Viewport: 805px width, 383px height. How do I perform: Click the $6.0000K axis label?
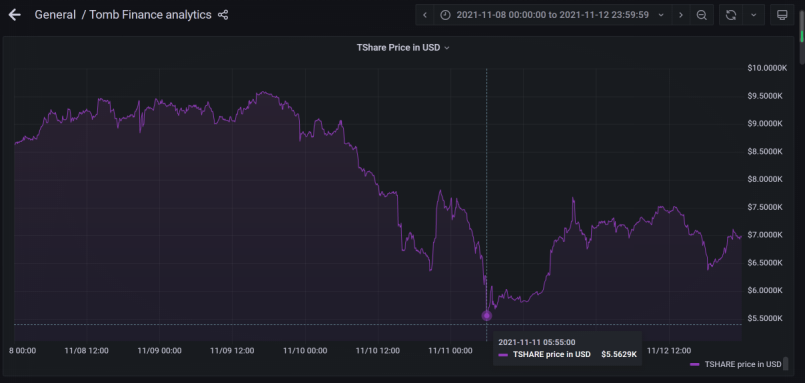(765, 291)
